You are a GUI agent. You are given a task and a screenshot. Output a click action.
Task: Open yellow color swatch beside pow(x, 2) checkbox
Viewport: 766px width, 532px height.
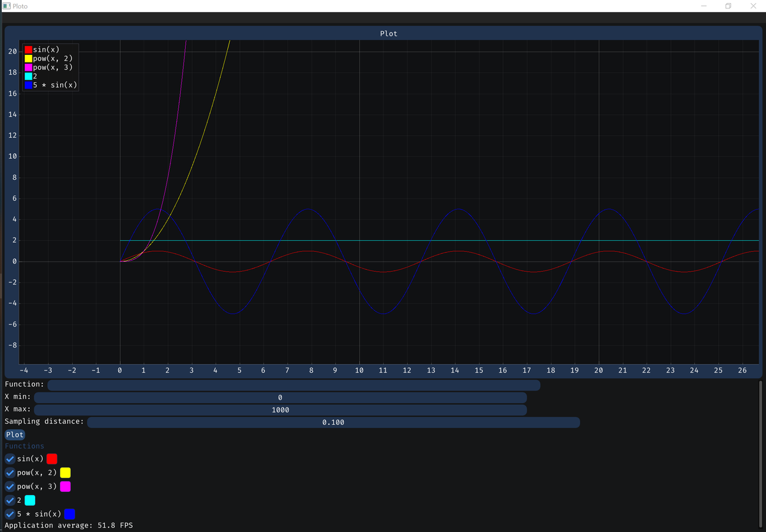point(65,473)
